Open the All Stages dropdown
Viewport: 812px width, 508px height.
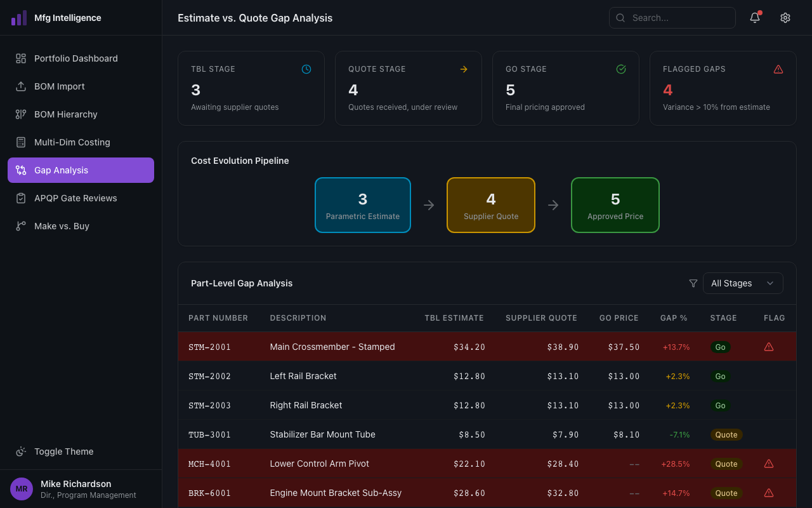(x=743, y=283)
